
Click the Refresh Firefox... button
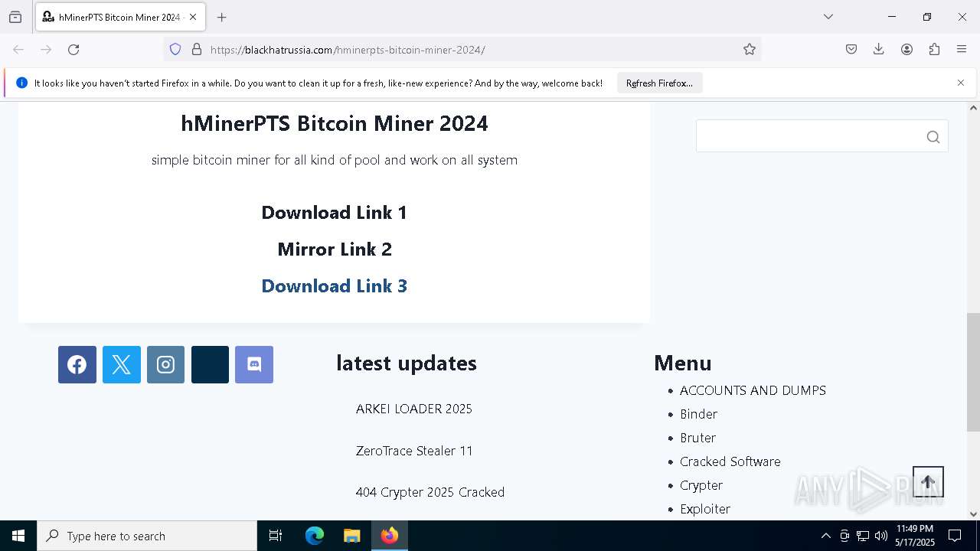(x=659, y=83)
